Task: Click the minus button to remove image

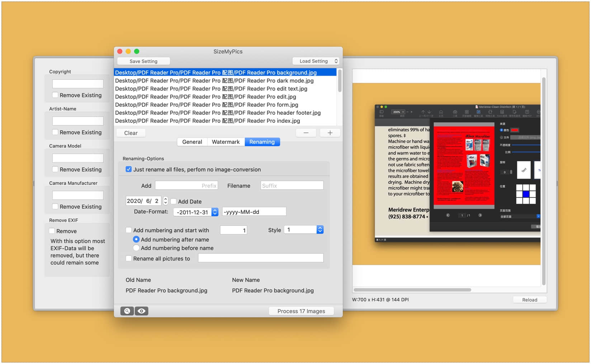Action: (306, 133)
